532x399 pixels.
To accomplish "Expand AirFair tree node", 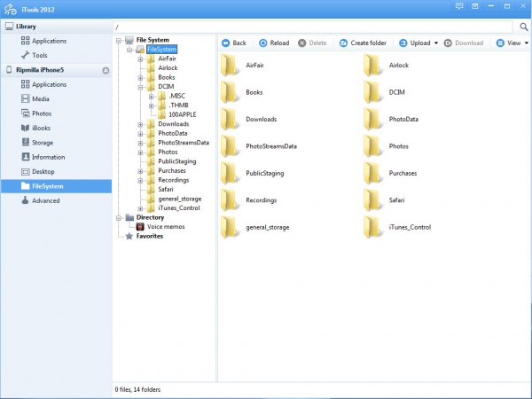I will point(140,59).
